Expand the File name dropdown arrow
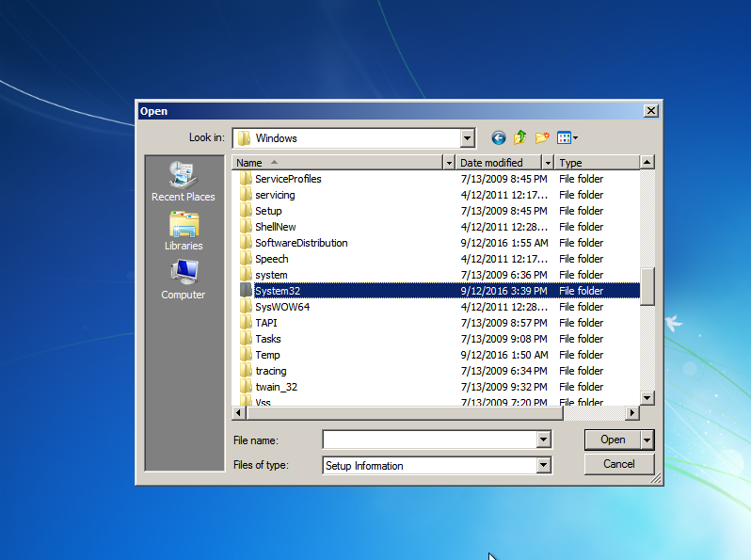Viewport: 751px width, 560px height. (x=543, y=440)
